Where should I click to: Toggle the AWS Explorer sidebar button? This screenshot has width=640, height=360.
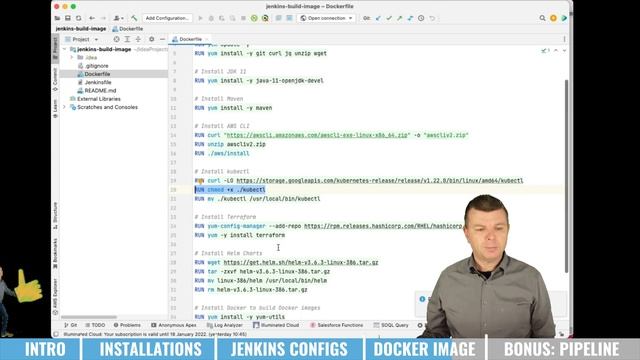pyautogui.click(x=56, y=296)
